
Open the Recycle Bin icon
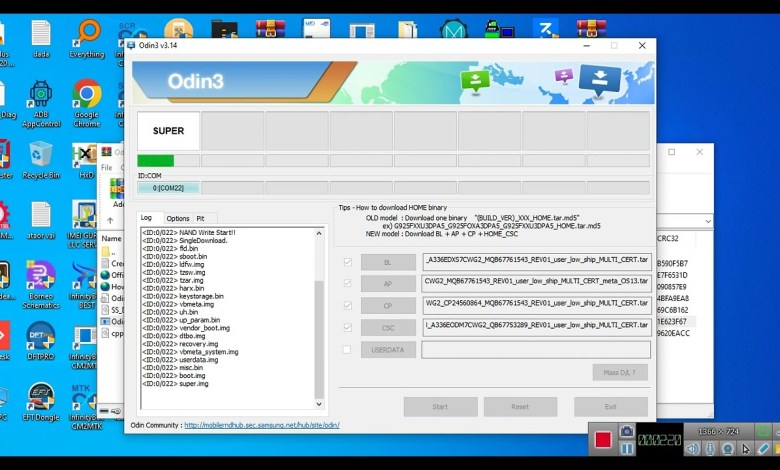41,155
